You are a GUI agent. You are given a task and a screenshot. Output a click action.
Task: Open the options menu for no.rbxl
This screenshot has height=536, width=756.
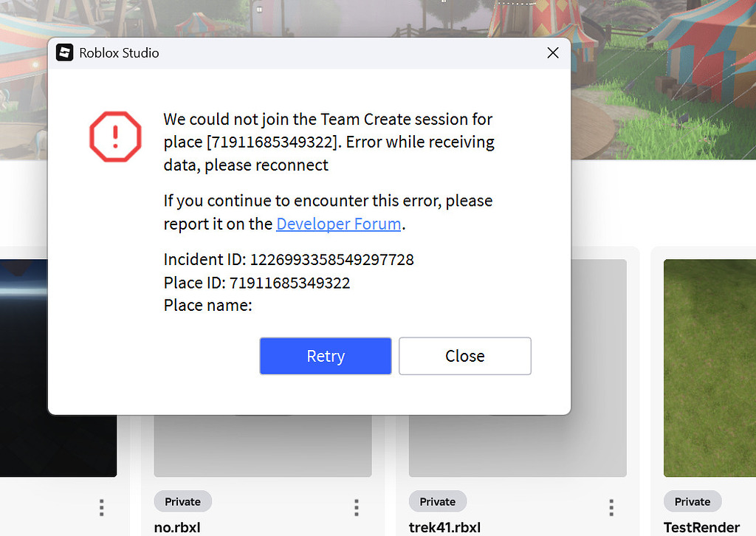(x=356, y=508)
